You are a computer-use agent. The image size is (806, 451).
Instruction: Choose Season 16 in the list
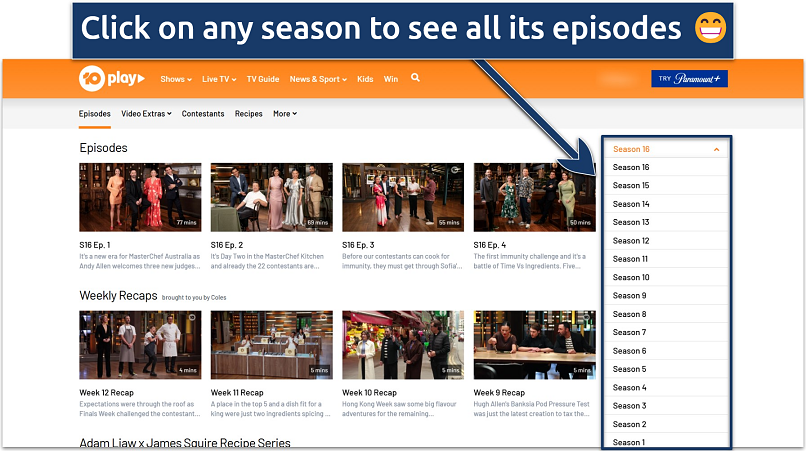666,167
